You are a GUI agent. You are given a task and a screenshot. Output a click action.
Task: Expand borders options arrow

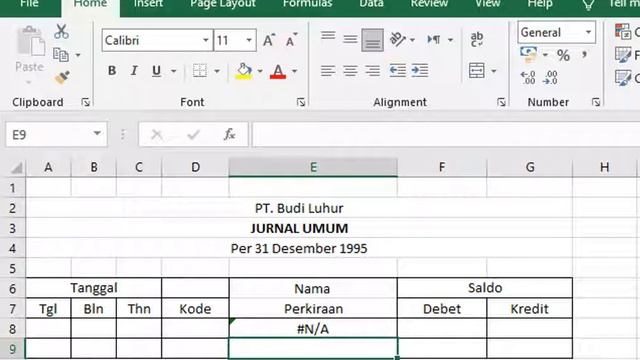[x=217, y=71]
